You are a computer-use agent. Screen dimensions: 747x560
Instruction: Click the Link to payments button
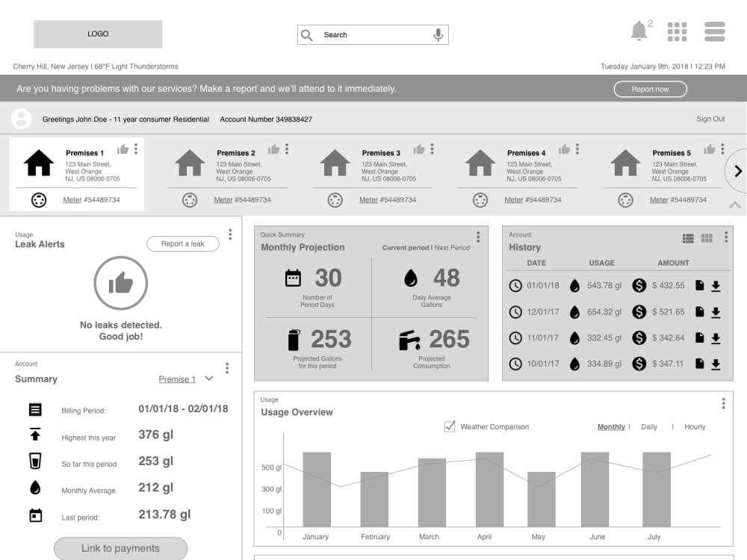point(120,548)
